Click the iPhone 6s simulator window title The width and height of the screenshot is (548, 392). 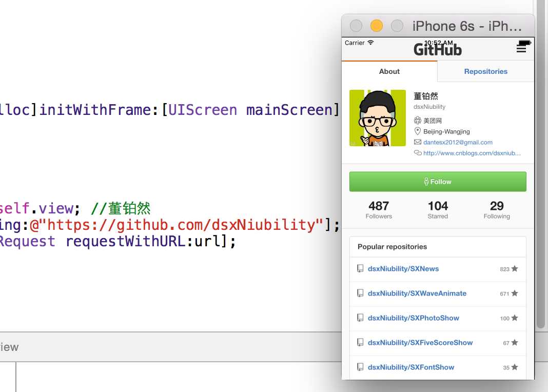pyautogui.click(x=466, y=26)
